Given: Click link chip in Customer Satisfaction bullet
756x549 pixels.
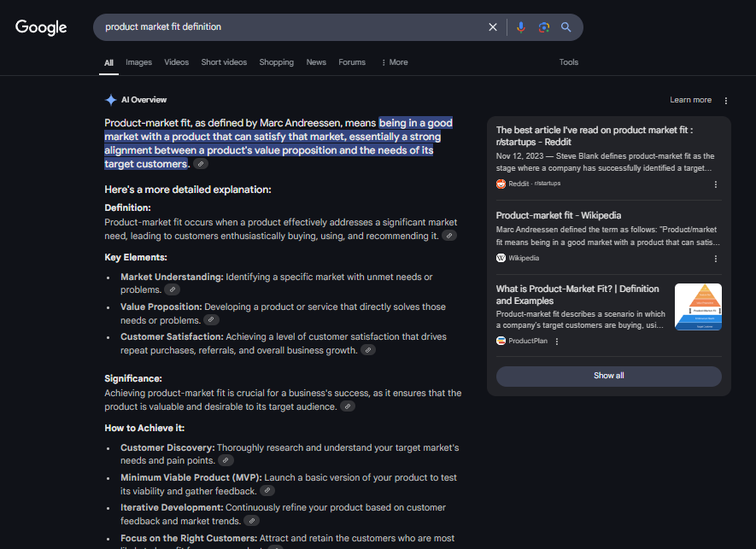Looking at the screenshot, I should coord(368,350).
